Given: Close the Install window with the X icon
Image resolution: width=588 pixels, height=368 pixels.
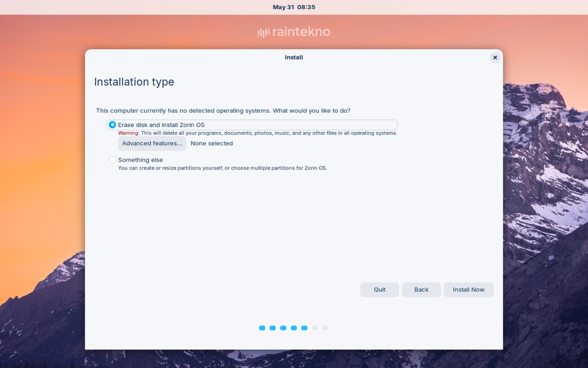Looking at the screenshot, I should [x=495, y=58].
